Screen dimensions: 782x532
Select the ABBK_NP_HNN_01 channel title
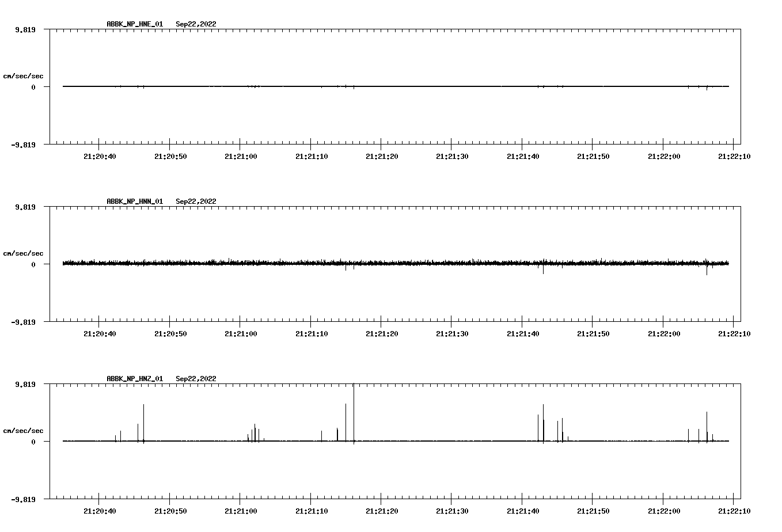pyautogui.click(x=135, y=202)
